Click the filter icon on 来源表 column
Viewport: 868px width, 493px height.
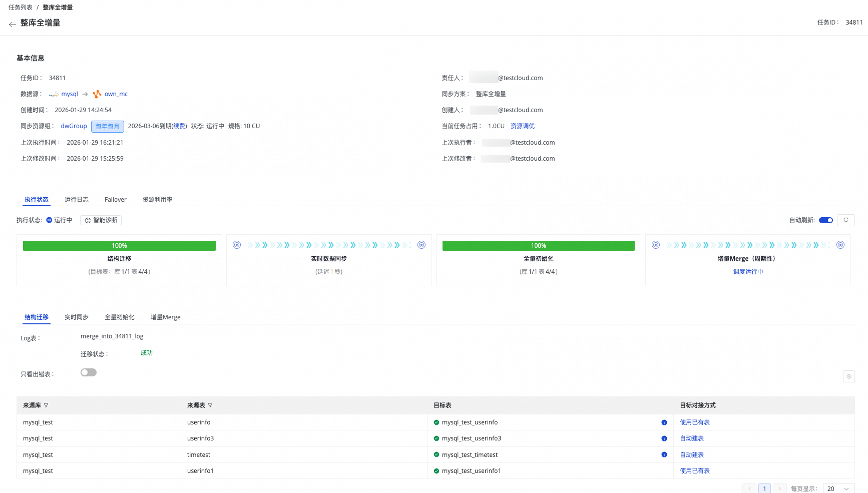(x=210, y=405)
